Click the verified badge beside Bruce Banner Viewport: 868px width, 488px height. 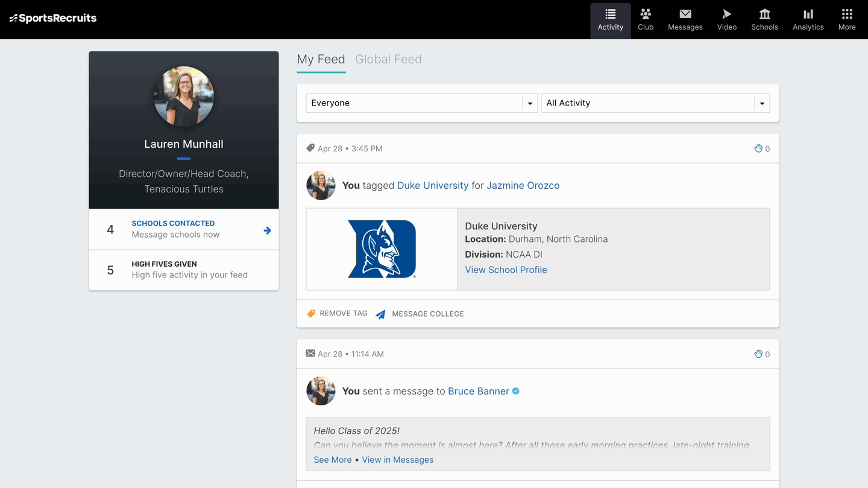pos(516,391)
